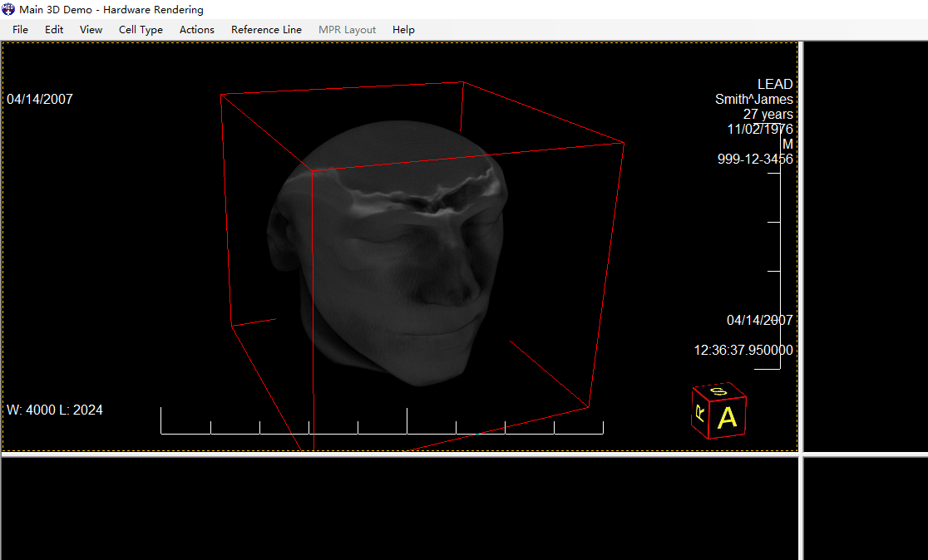Click the application icon in title bar
Screen dimensions: 928x560
coord(9,10)
